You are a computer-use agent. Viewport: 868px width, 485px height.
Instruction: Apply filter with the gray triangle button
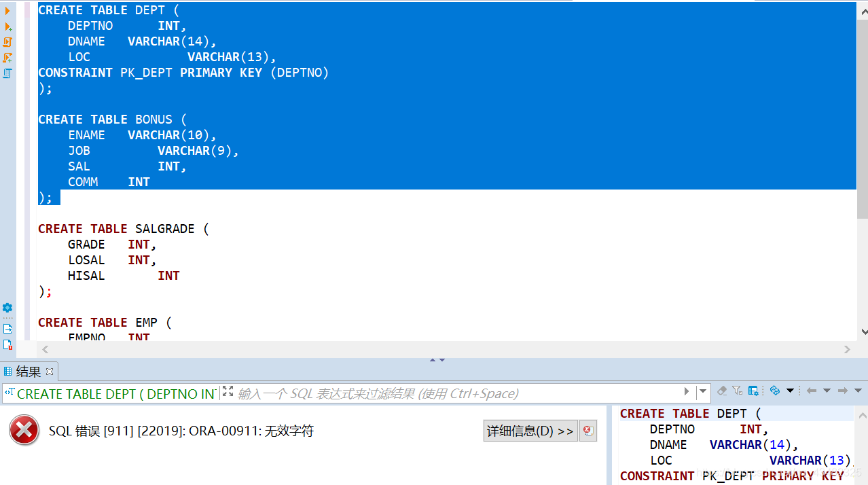687,391
